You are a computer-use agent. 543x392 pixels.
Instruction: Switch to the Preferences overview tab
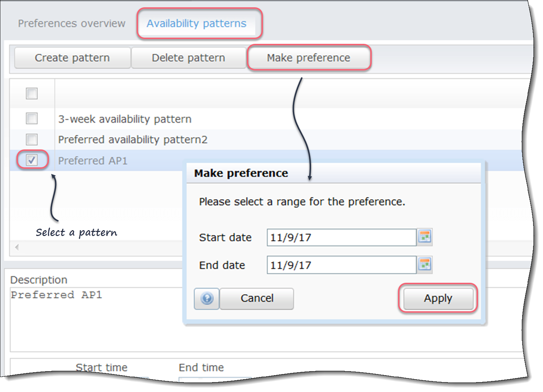pyautogui.click(x=71, y=23)
